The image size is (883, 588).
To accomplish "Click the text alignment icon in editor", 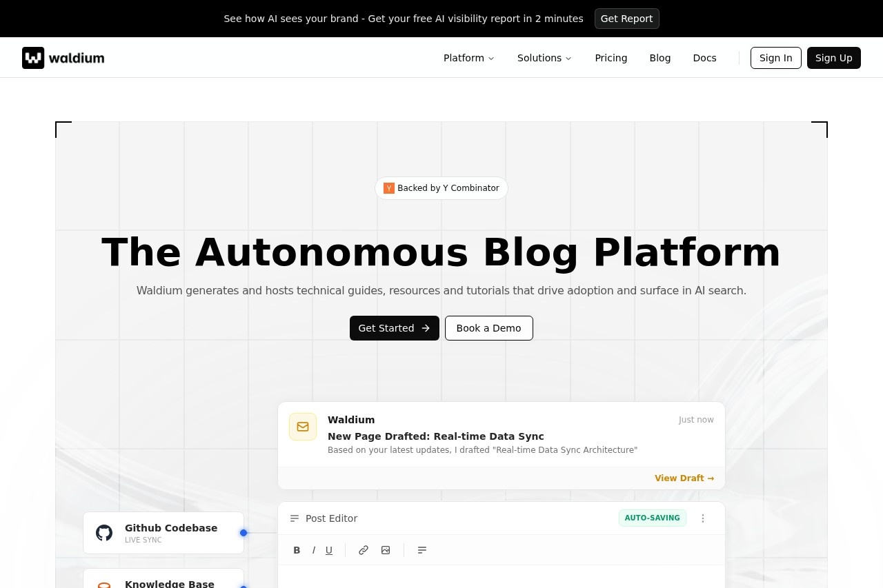I will click(422, 550).
